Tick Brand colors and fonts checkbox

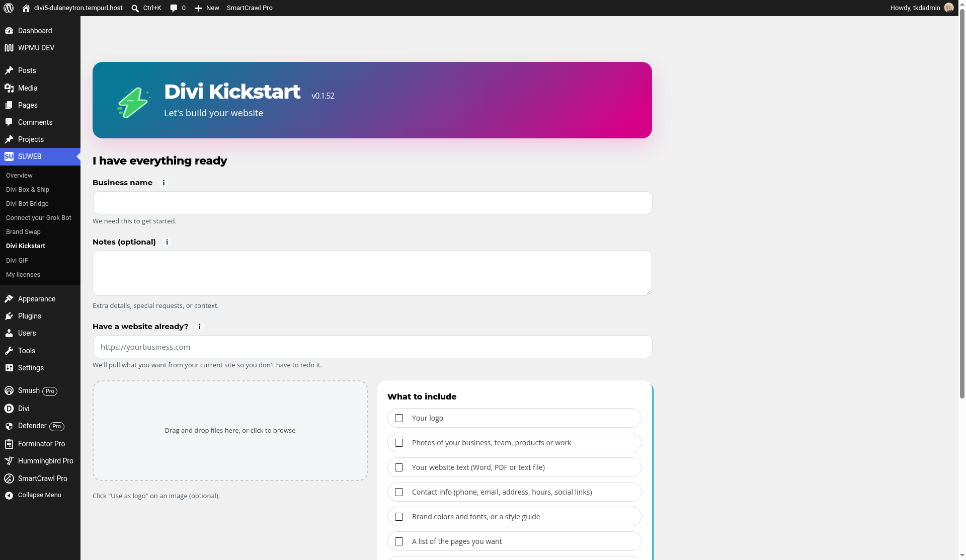point(399,517)
